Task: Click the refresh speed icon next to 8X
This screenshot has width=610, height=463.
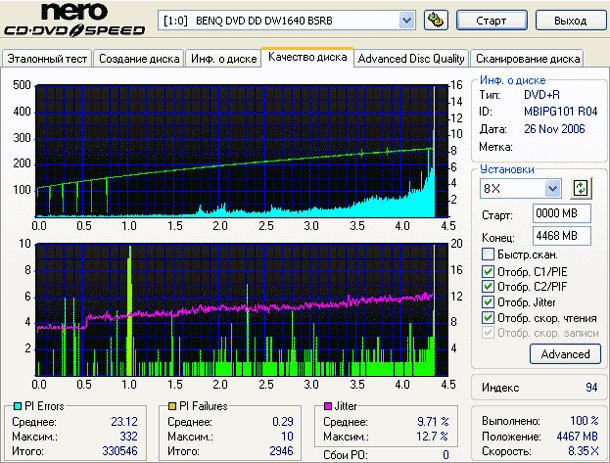Action: pos(580,188)
